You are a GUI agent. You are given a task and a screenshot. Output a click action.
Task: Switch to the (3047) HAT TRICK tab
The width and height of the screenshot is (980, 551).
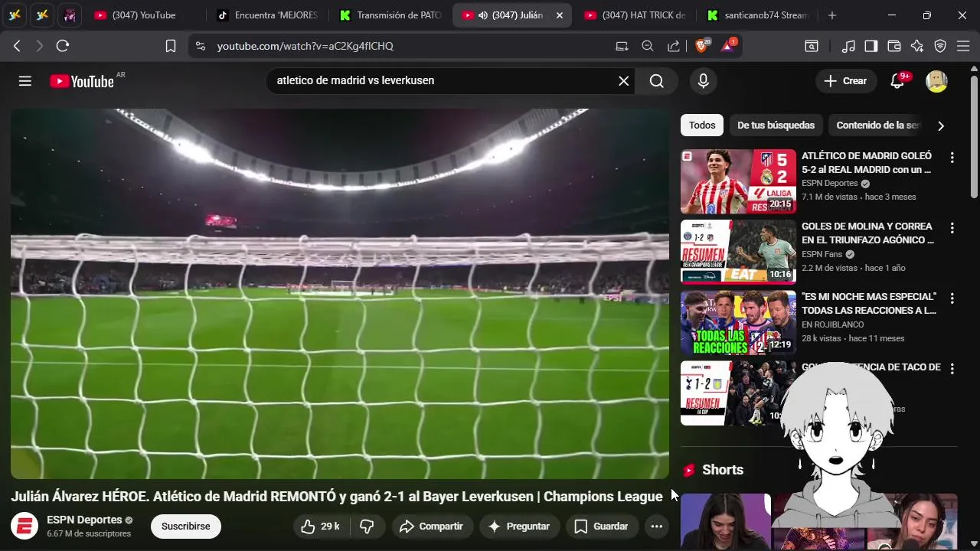(x=635, y=15)
